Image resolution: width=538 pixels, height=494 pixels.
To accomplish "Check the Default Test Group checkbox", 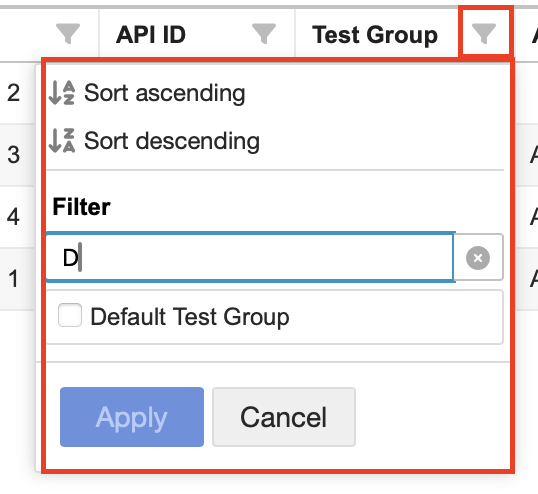I will (70, 315).
